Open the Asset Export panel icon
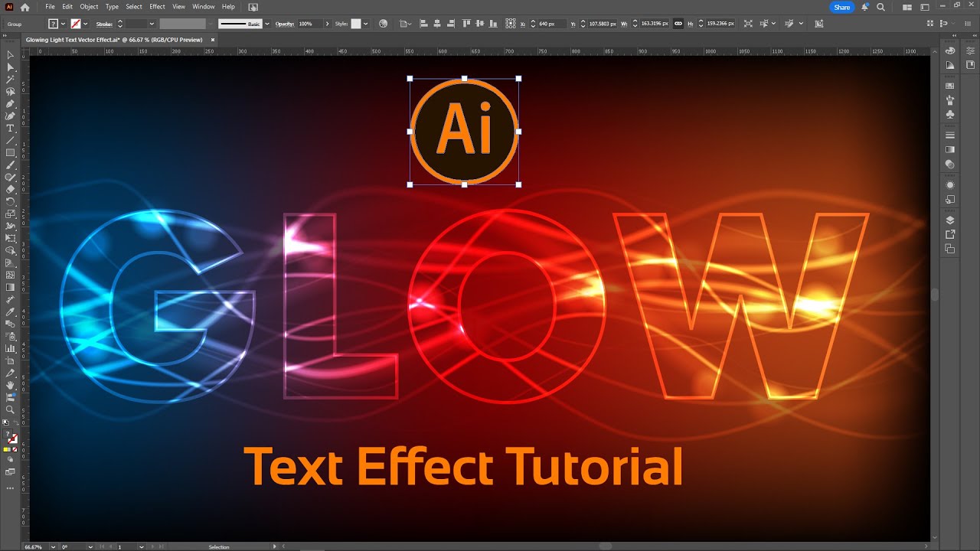 click(x=950, y=234)
